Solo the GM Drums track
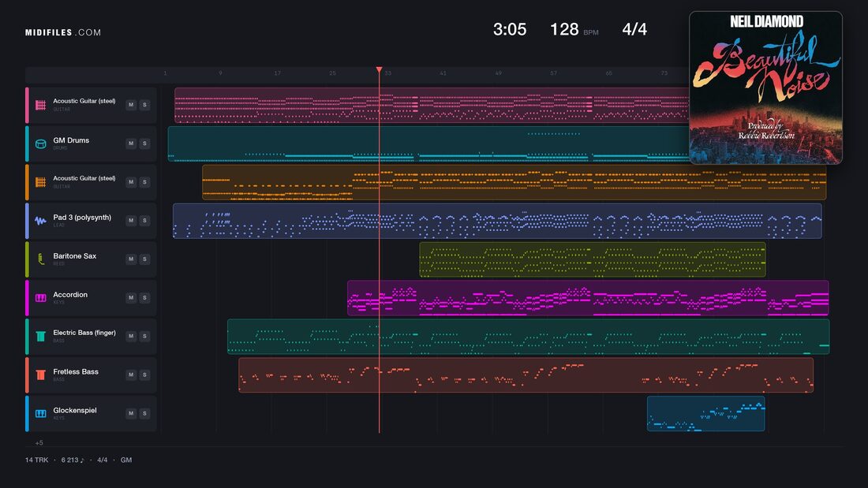This screenshot has width=868, height=488. [x=144, y=143]
